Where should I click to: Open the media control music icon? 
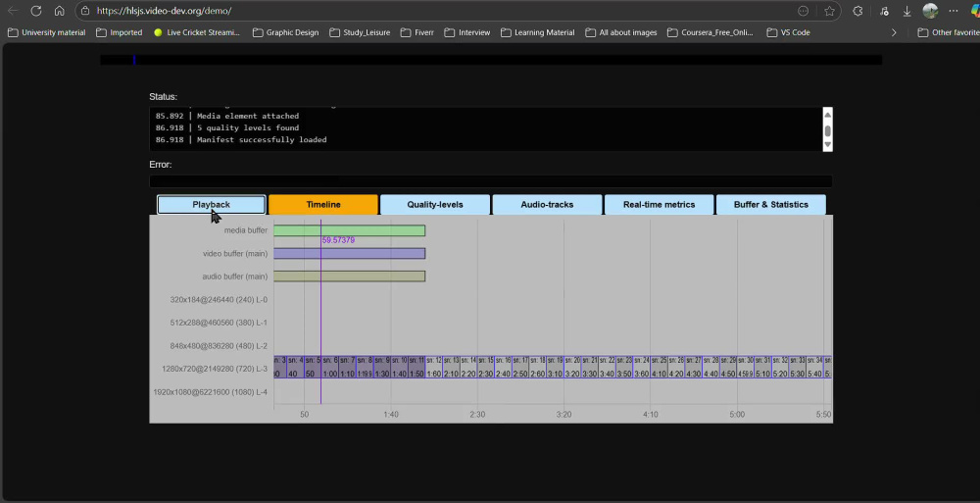(884, 11)
